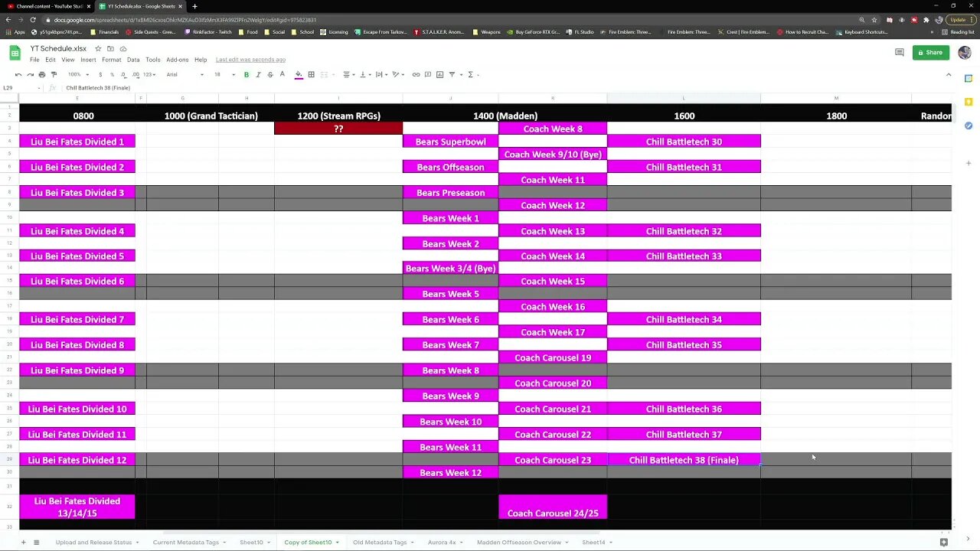The image size is (980, 551).
Task: Open horizontal align dropdown
Action: click(348, 74)
